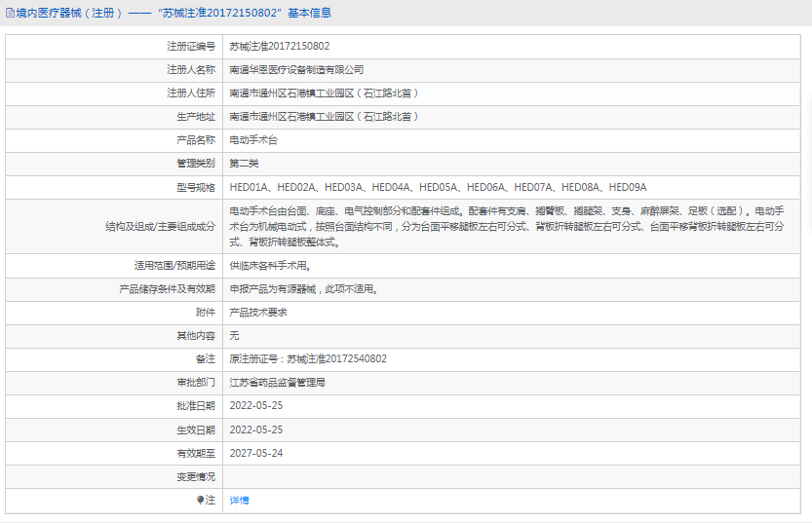Click the model list starting with HED01A
The image size is (812, 523).
438,187
